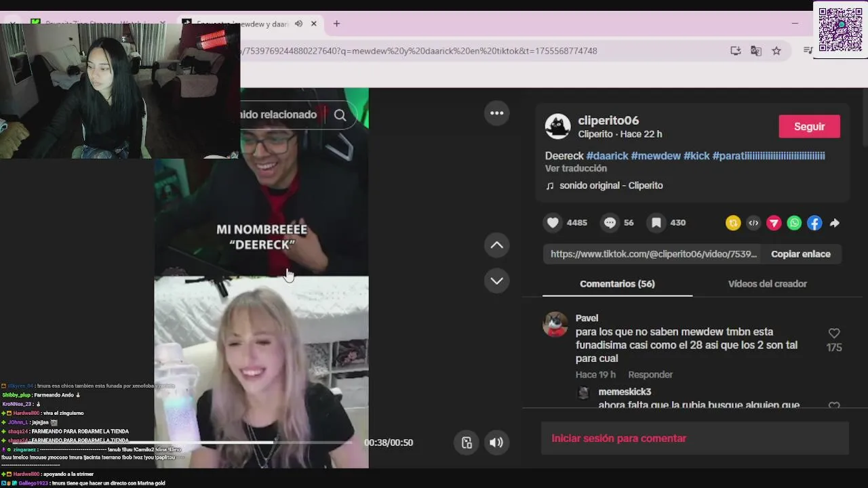Screen dimensions: 868x488
Task: Send to friends with the red arrow icon
Action: [774, 223]
